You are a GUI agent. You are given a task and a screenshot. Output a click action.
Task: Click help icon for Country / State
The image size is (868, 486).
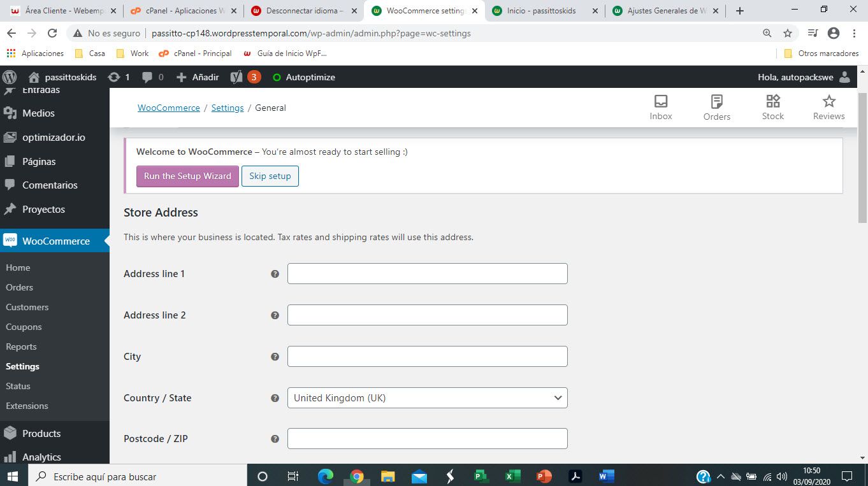(x=275, y=398)
